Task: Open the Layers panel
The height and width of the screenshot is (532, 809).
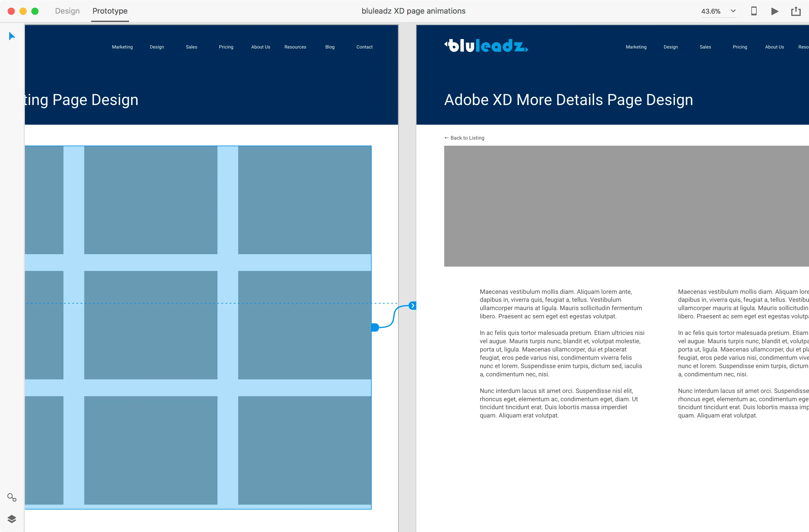Action: 12,519
